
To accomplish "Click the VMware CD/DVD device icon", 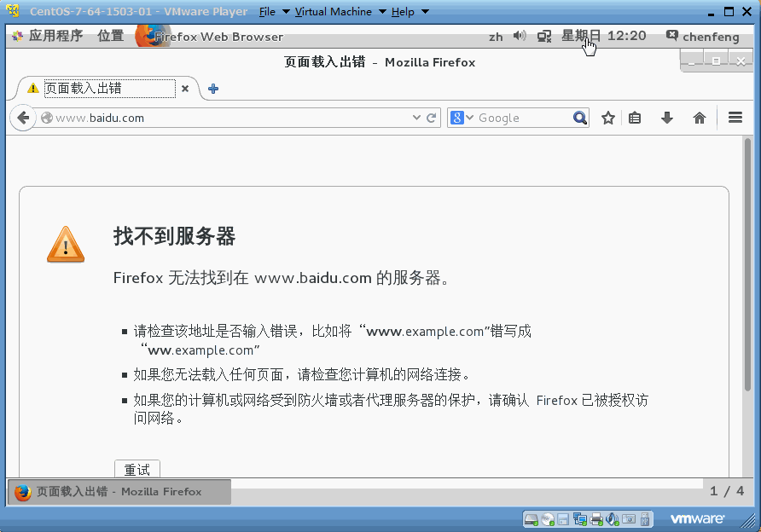I will [548, 520].
